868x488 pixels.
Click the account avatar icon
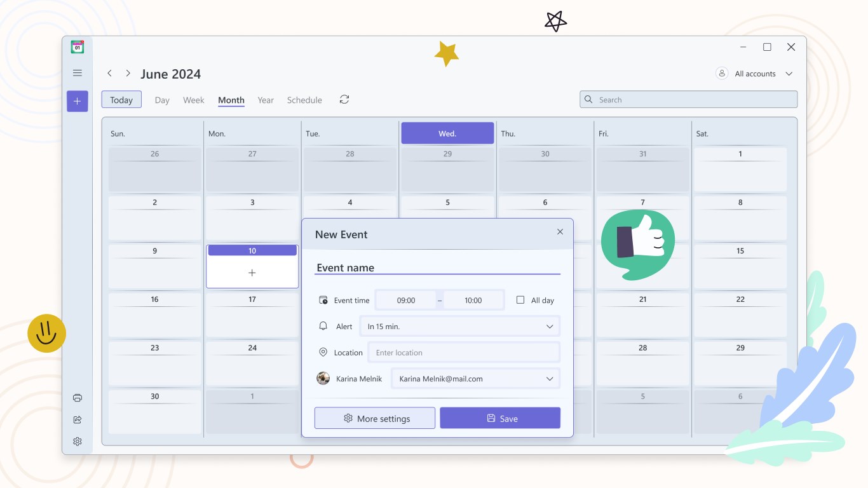click(x=722, y=73)
